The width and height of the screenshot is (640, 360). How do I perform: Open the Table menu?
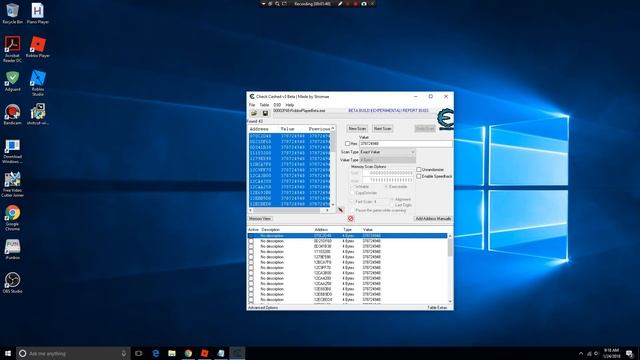click(x=264, y=105)
